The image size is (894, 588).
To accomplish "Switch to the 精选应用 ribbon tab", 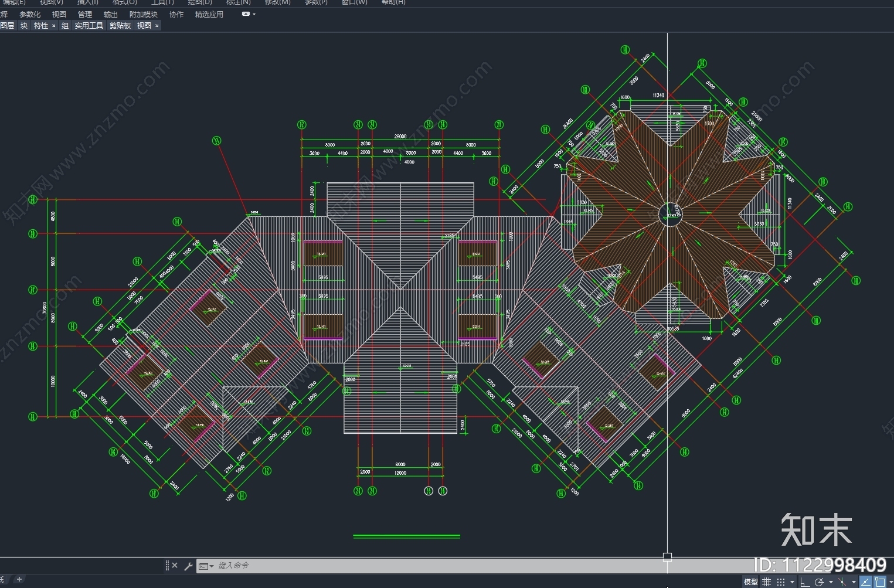I will [x=209, y=15].
